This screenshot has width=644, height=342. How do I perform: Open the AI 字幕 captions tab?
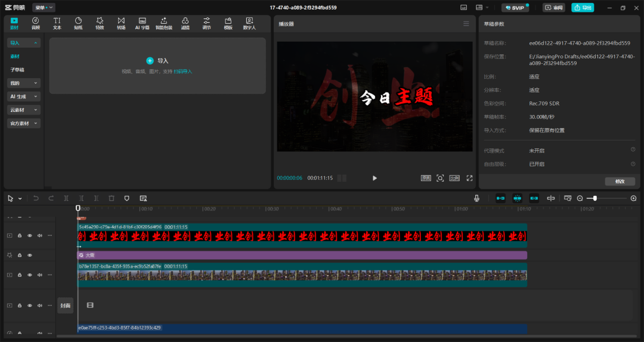coord(142,23)
